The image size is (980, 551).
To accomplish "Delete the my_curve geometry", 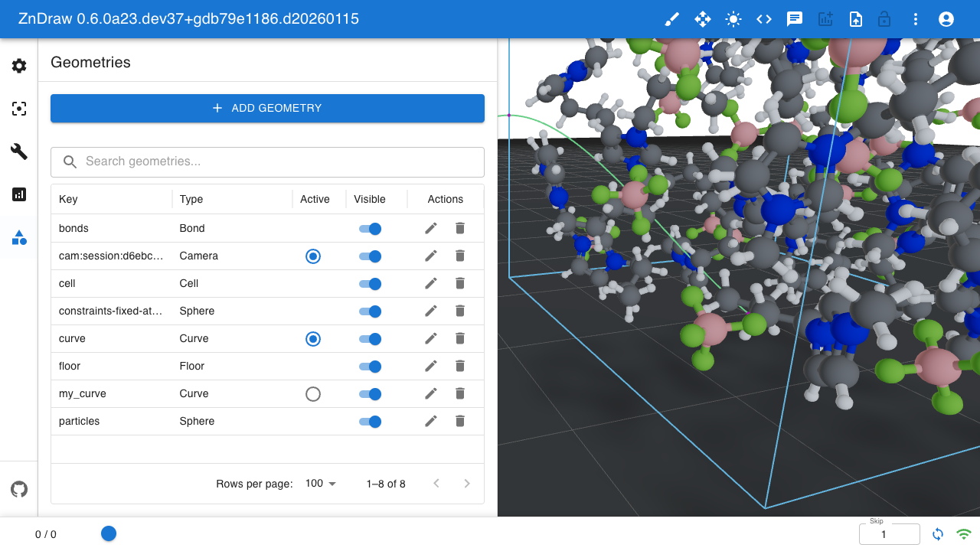I will click(460, 393).
